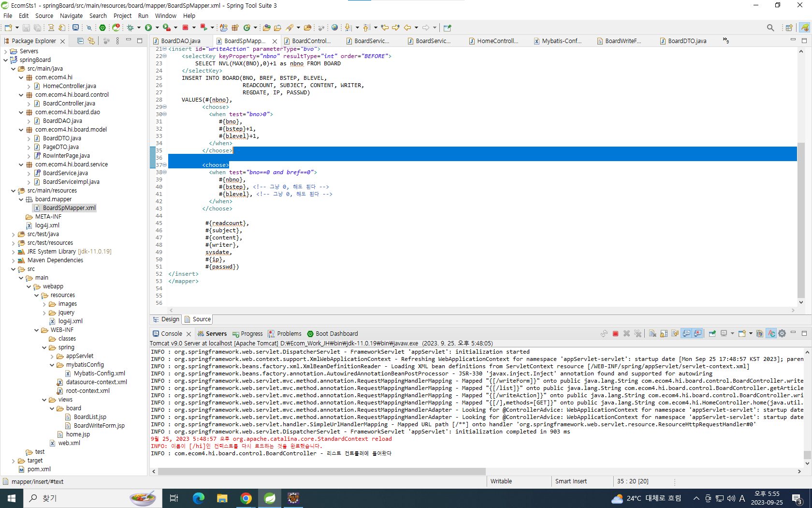Click the green Run button
The image size is (812, 508).
(x=148, y=28)
